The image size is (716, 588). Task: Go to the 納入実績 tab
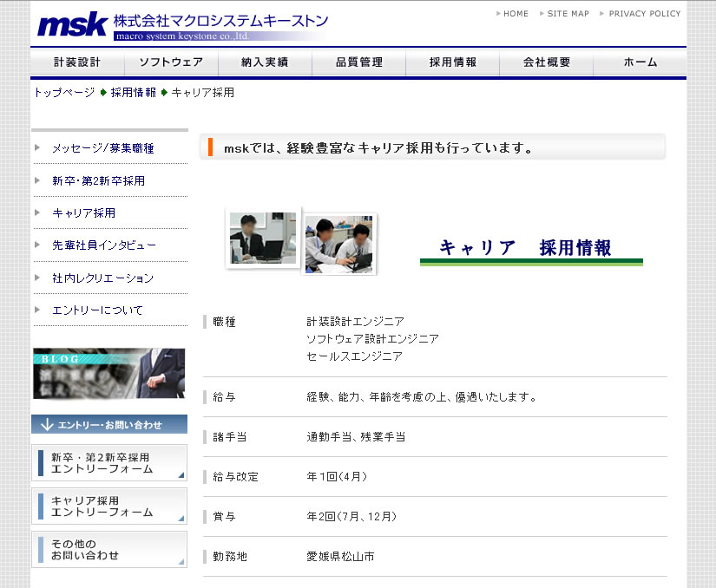265,62
